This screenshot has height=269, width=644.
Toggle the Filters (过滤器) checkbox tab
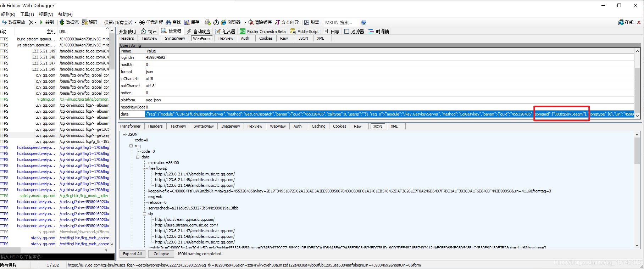354,32
